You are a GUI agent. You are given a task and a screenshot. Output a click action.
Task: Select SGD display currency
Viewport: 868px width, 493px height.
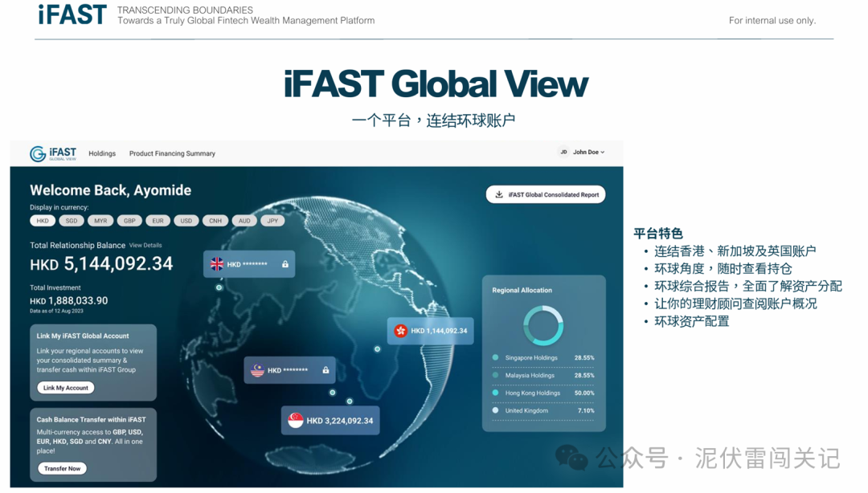pos(72,221)
